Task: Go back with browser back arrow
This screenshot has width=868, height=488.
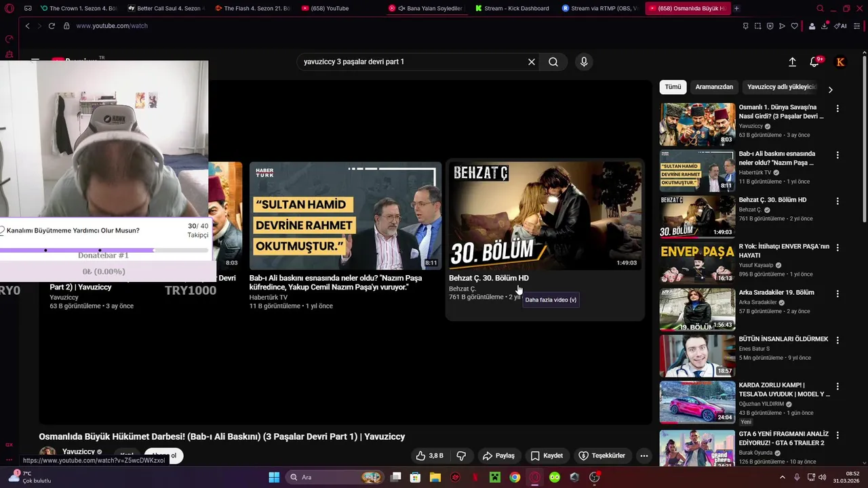Action: [27, 26]
